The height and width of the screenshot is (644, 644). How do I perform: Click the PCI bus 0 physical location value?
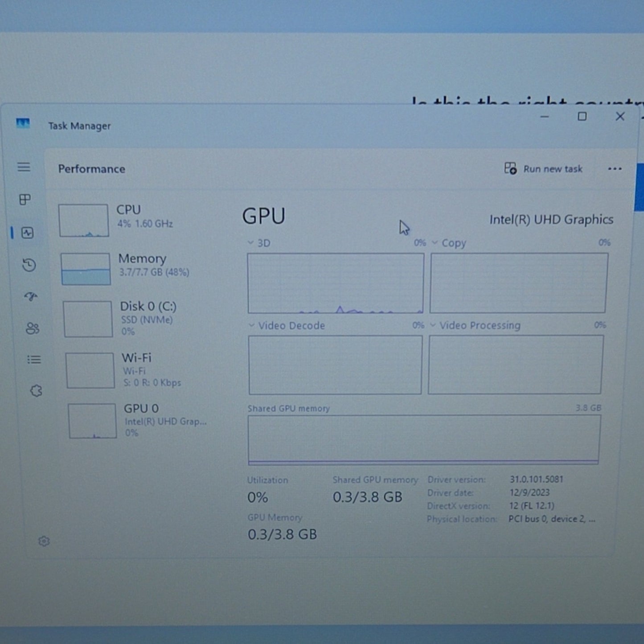[552, 519]
